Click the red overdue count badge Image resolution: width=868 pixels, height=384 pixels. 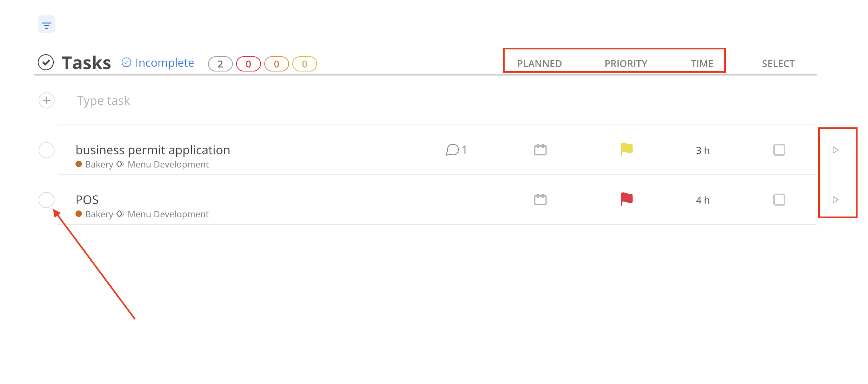(x=248, y=64)
